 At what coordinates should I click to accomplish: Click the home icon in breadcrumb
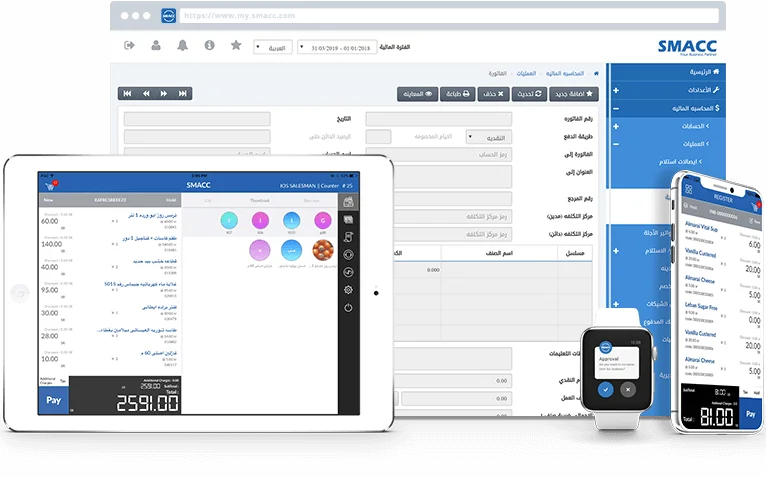click(x=596, y=73)
